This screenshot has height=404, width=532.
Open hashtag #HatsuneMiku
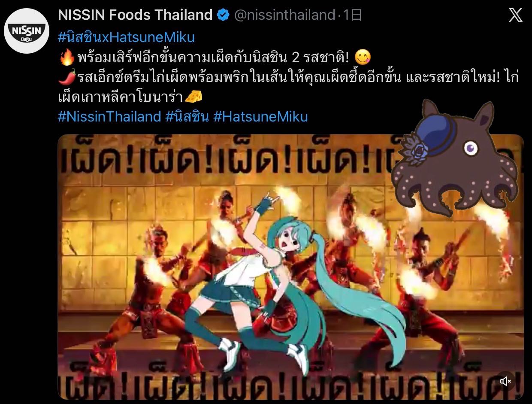pyautogui.click(x=260, y=117)
